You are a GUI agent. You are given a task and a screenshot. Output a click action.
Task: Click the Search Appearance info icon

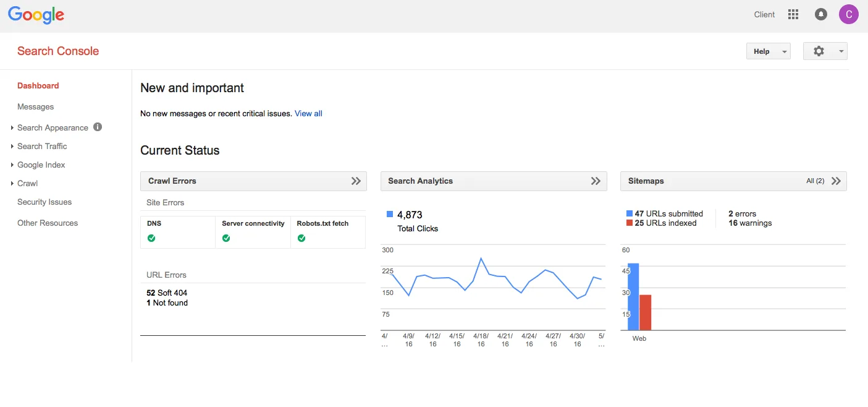[x=98, y=127]
